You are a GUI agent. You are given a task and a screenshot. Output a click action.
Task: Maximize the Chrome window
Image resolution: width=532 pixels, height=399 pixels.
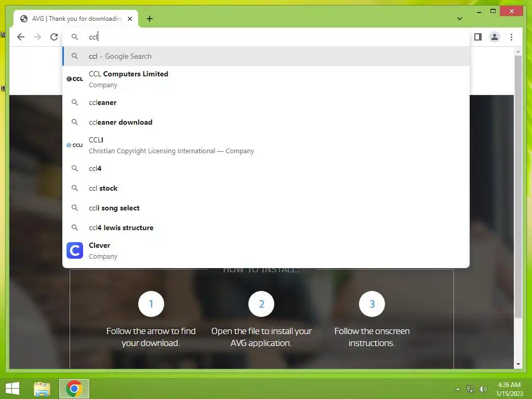click(x=493, y=11)
